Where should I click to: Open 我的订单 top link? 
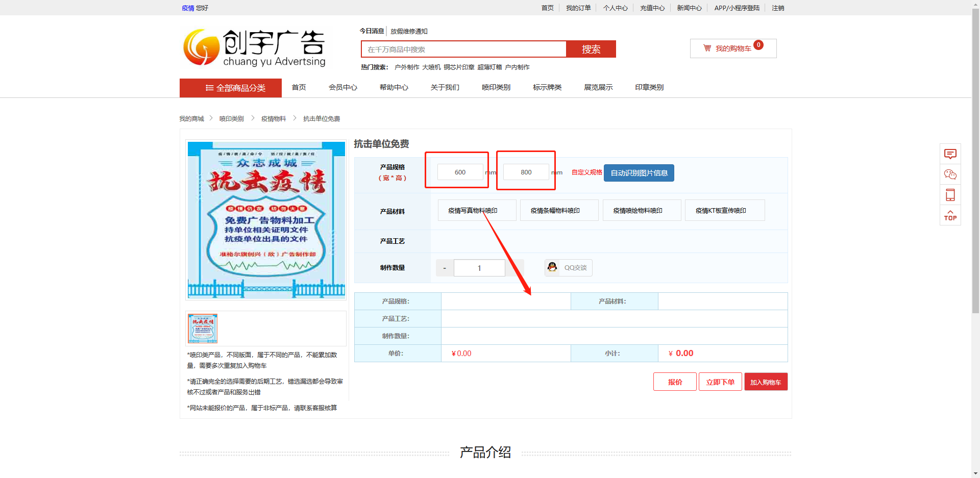pos(578,8)
